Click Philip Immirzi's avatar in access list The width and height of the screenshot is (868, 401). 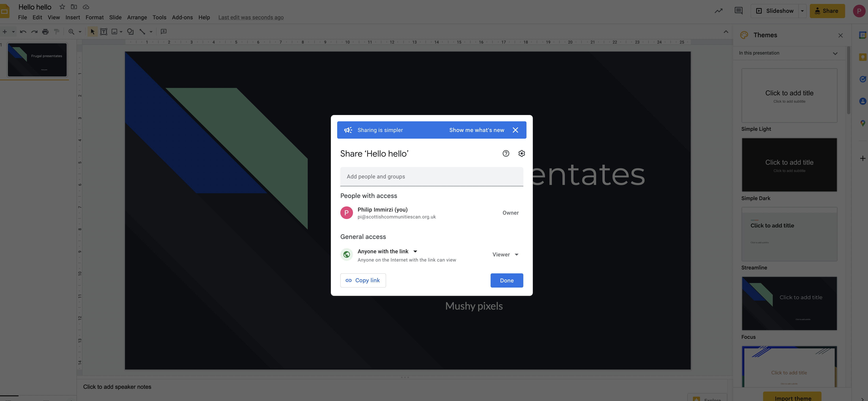346,213
